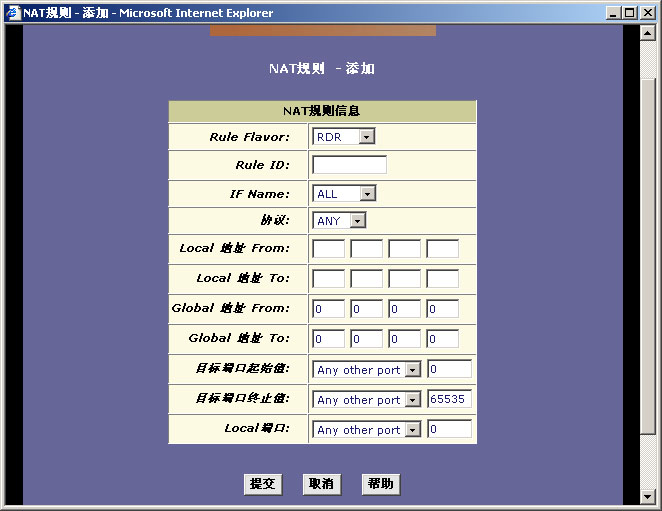
Task: Click the 提交 submit button
Action: pos(263,484)
